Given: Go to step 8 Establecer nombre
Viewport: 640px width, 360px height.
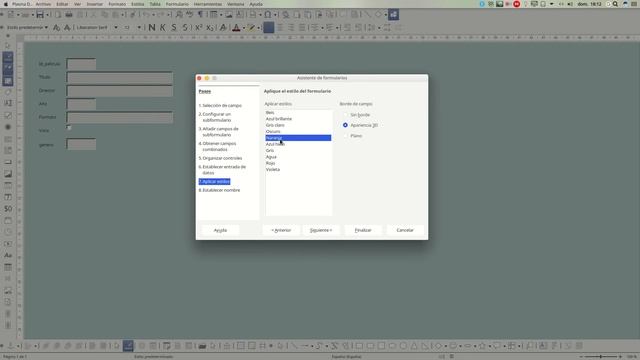Looking at the screenshot, I should 220,190.
